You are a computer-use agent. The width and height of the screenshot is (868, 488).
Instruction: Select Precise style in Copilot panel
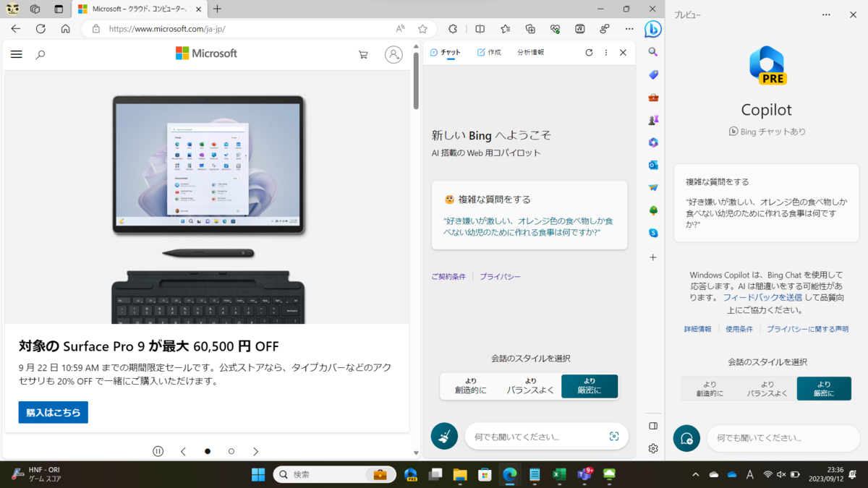pyautogui.click(x=824, y=389)
